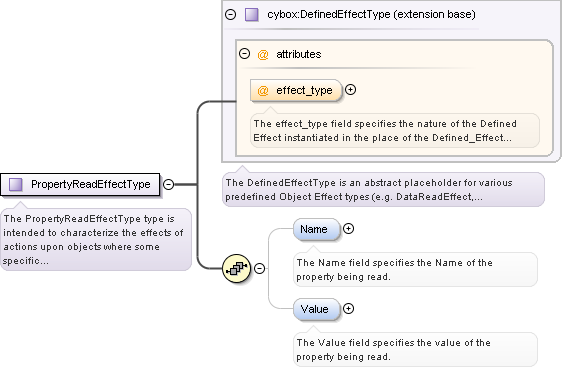The width and height of the screenshot is (563, 370).
Task: Select the effect_type attribute box
Action: pos(296,91)
